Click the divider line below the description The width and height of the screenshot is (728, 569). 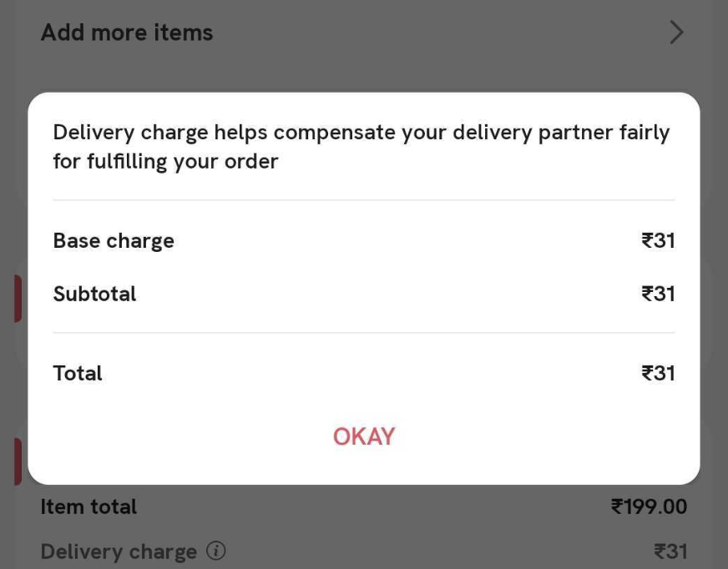pyautogui.click(x=364, y=200)
